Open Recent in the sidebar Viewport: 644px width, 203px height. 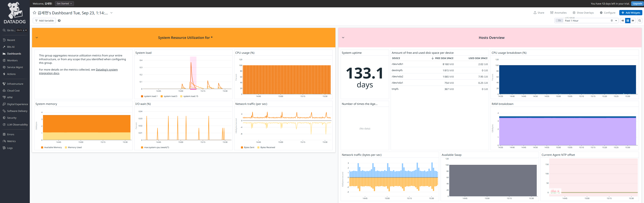[x=11, y=40]
